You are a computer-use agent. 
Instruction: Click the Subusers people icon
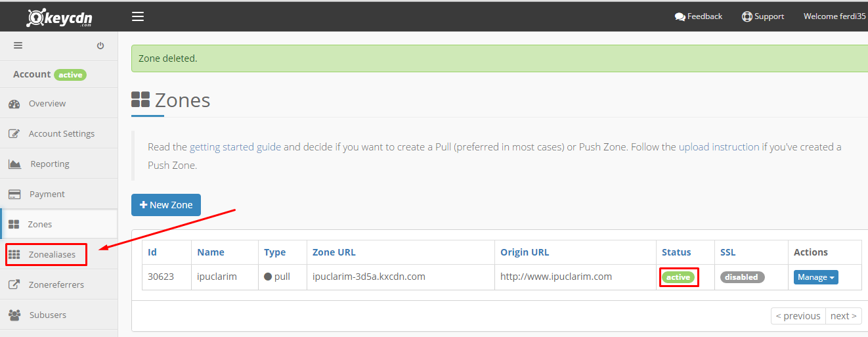14,315
